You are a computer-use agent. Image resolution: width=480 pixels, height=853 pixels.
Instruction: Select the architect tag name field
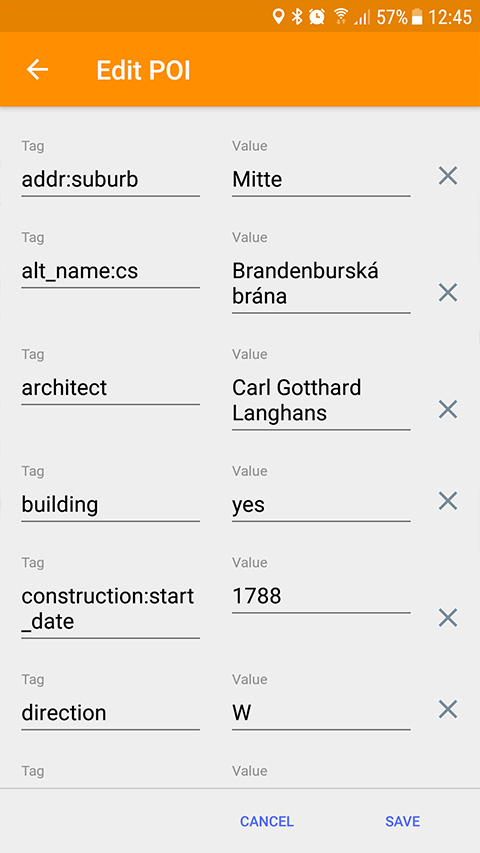(110, 388)
